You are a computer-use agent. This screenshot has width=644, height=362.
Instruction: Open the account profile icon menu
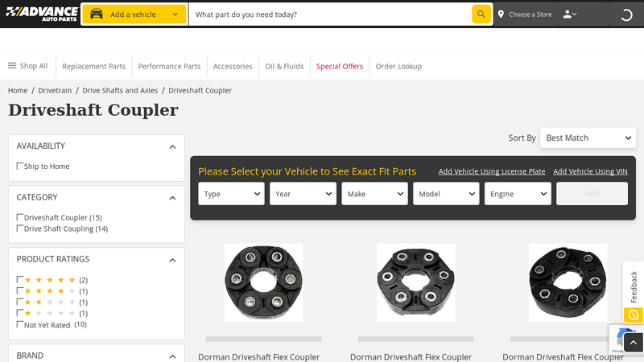click(570, 14)
